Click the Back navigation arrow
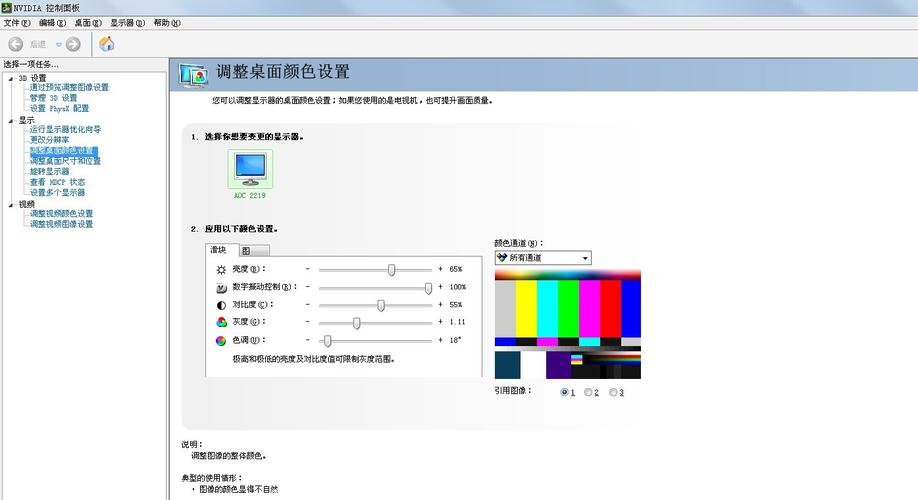The height and width of the screenshot is (500, 918). 16,44
